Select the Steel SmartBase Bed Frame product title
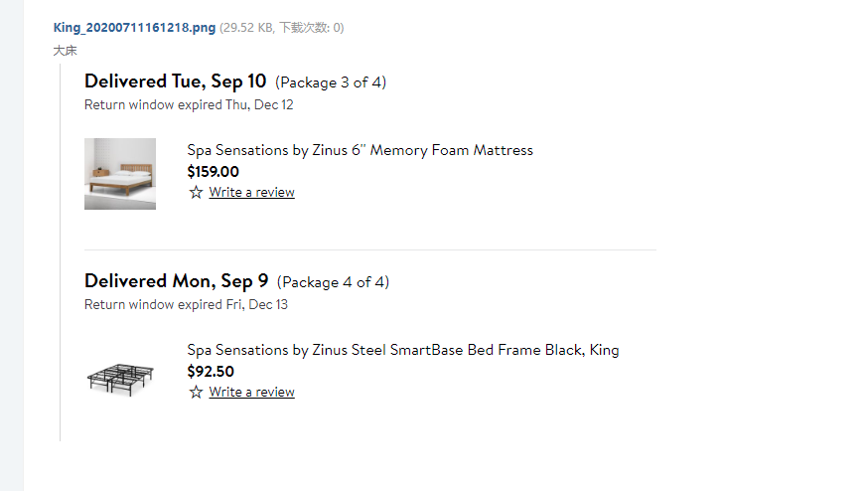 402,350
